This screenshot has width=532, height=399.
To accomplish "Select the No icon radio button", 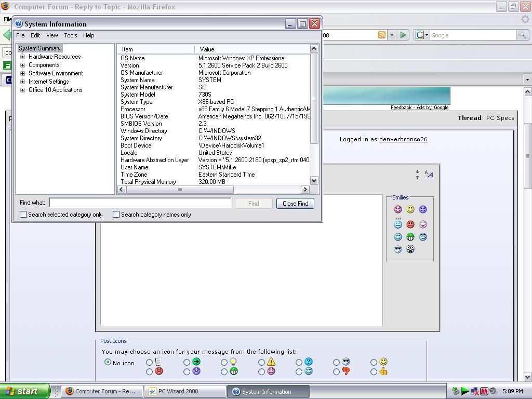I will (108, 362).
